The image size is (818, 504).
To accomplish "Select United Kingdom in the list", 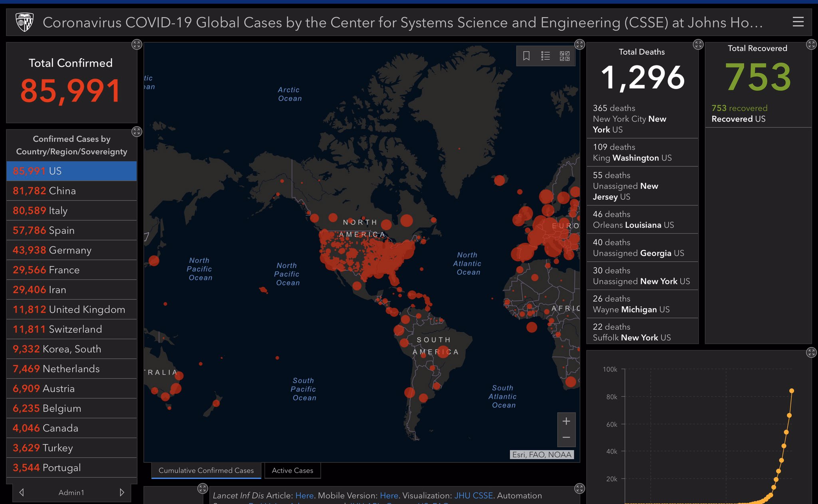I will click(x=71, y=310).
